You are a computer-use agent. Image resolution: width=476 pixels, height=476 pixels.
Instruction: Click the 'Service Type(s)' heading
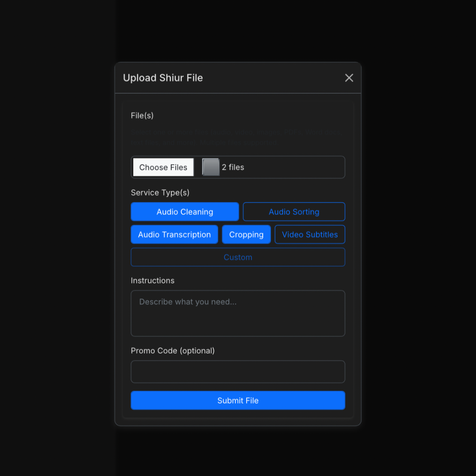point(160,193)
